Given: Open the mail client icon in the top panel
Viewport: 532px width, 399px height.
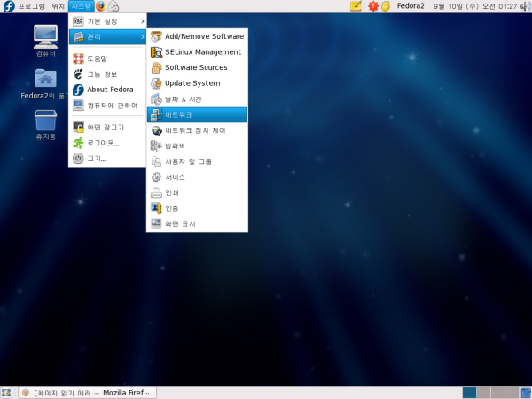Looking at the screenshot, I should [113, 6].
